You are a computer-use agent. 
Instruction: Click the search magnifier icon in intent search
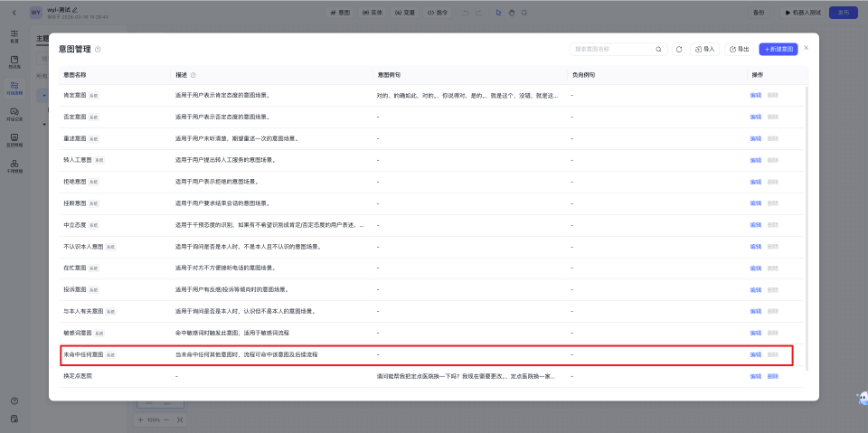coord(658,49)
